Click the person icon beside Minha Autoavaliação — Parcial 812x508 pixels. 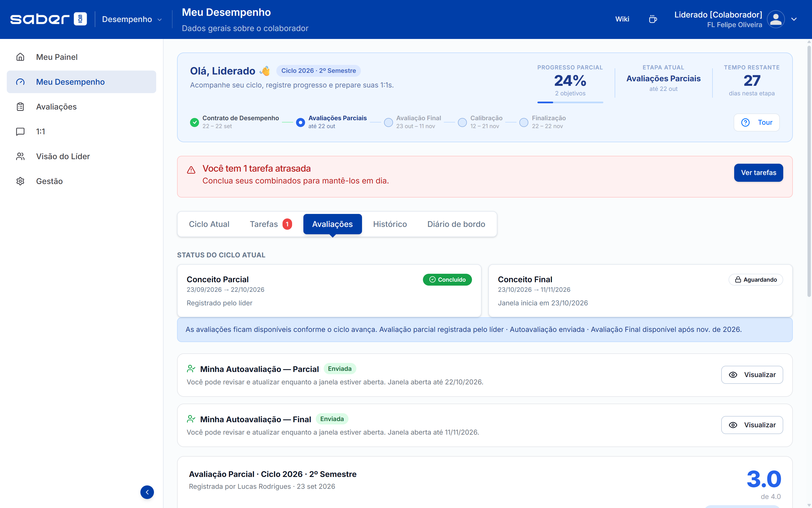coord(191,369)
